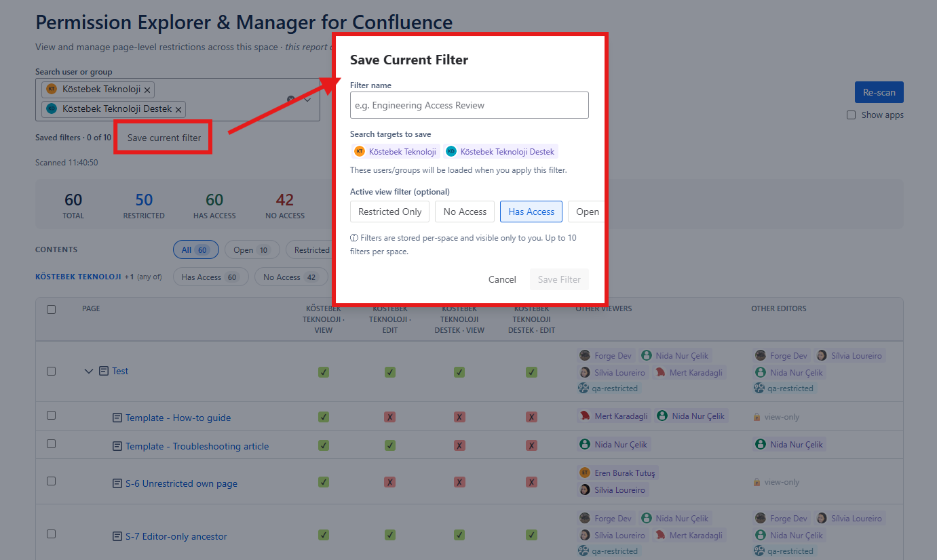Click the 50 Restricted stat card

(144, 205)
